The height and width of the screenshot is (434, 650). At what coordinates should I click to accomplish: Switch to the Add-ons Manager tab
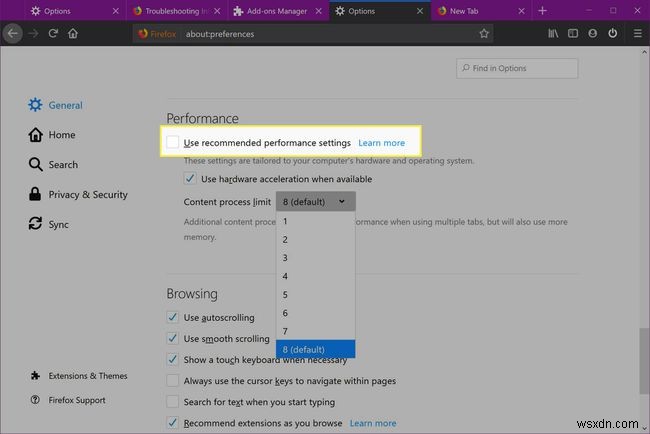point(277,11)
